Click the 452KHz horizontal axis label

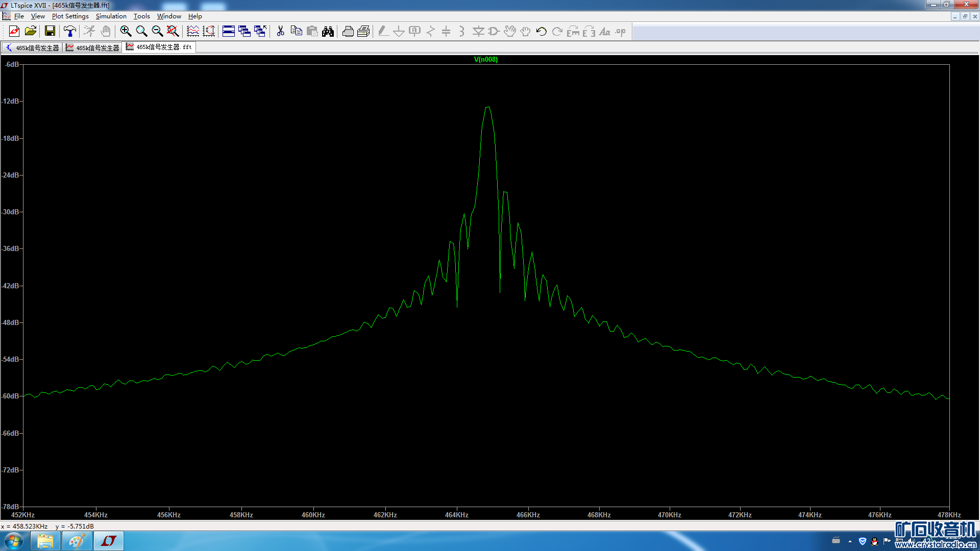[23, 515]
